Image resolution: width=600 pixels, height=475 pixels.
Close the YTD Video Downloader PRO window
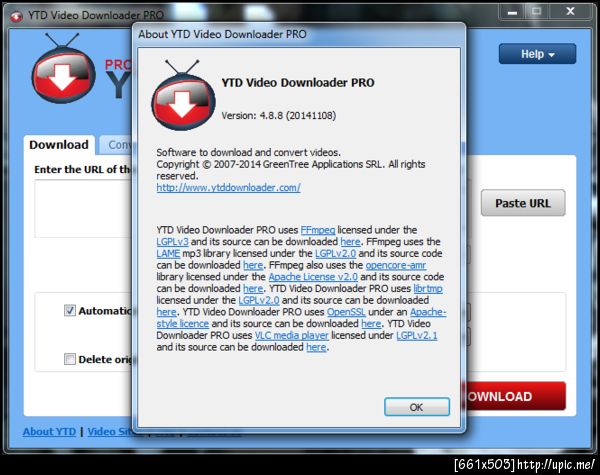[570, 12]
